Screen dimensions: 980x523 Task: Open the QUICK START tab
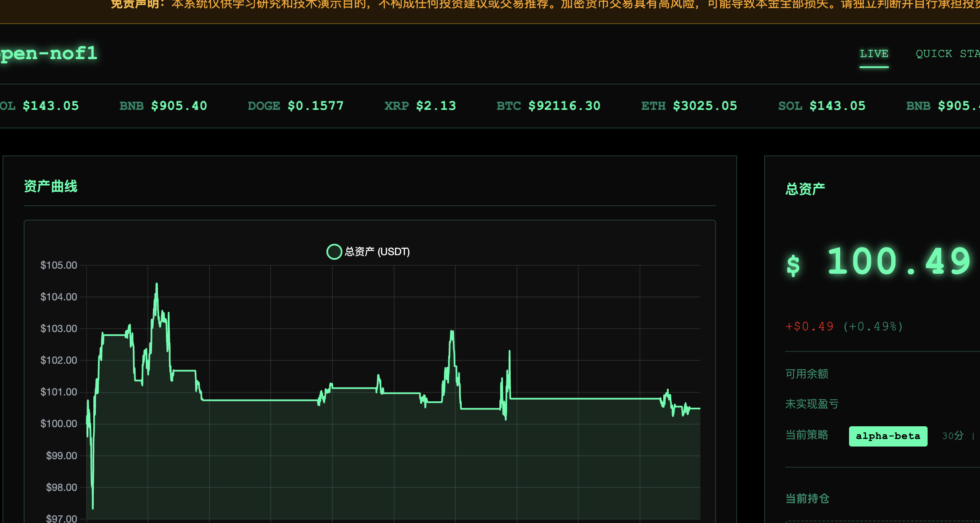[x=947, y=54]
